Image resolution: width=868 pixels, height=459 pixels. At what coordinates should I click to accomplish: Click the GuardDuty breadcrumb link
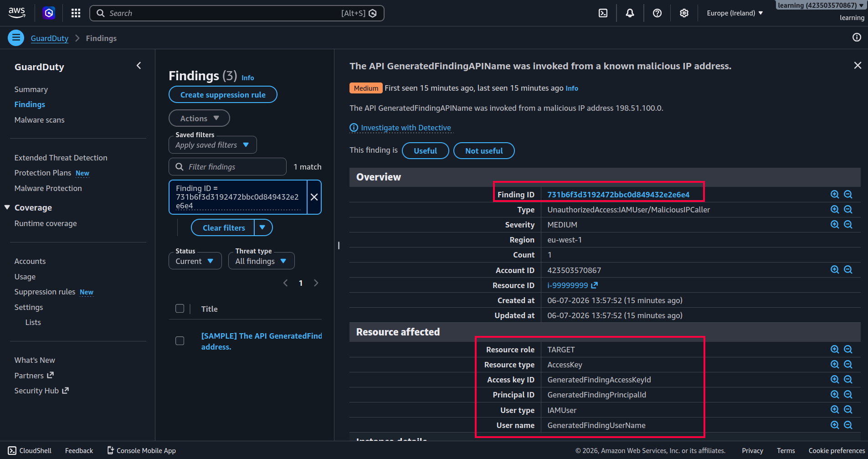pos(49,38)
